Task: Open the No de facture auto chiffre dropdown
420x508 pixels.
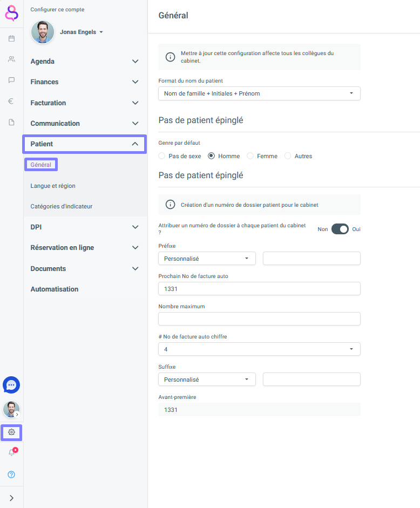Action: [259, 349]
